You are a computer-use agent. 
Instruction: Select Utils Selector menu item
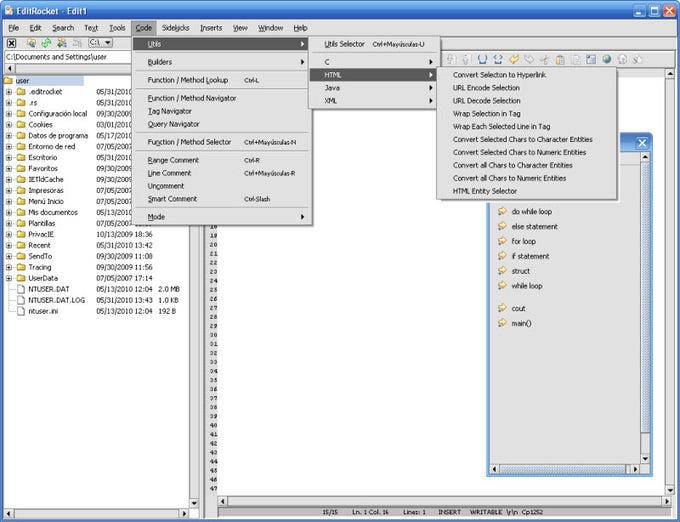375,44
